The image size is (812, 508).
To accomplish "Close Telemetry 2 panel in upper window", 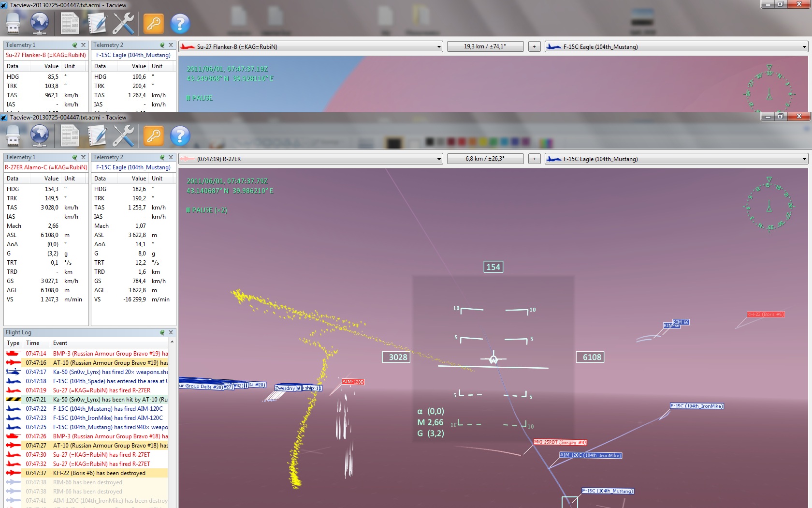I will [x=171, y=45].
